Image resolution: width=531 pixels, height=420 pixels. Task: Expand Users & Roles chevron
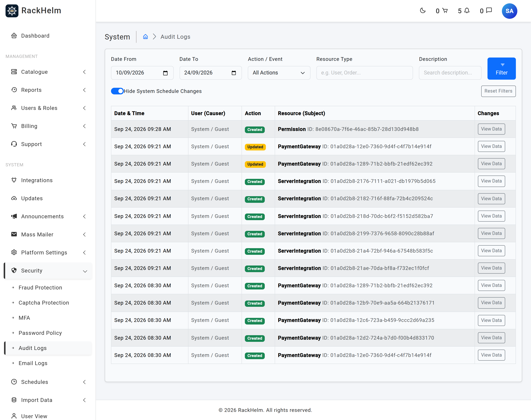(84, 108)
